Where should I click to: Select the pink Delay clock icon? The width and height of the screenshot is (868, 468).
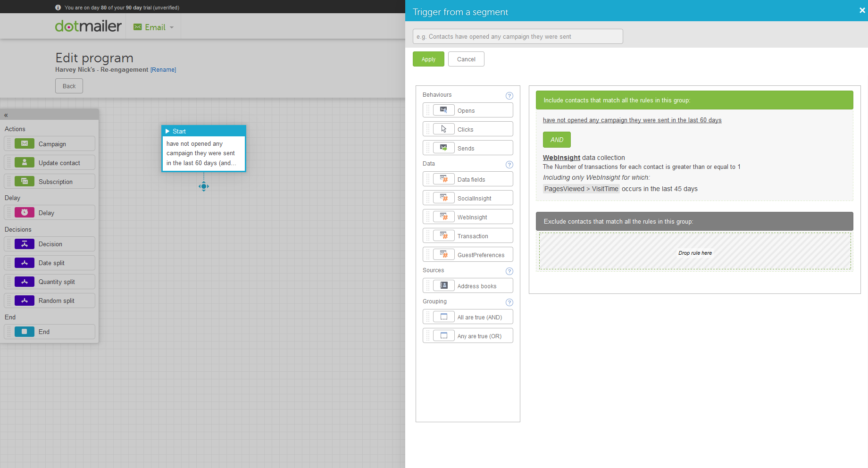pyautogui.click(x=25, y=212)
